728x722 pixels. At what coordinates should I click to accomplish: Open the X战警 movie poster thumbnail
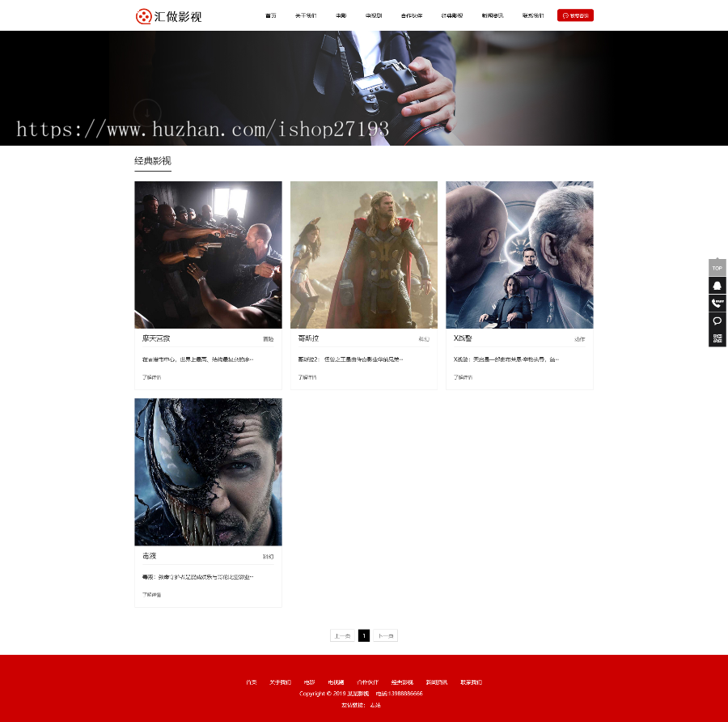pos(519,255)
